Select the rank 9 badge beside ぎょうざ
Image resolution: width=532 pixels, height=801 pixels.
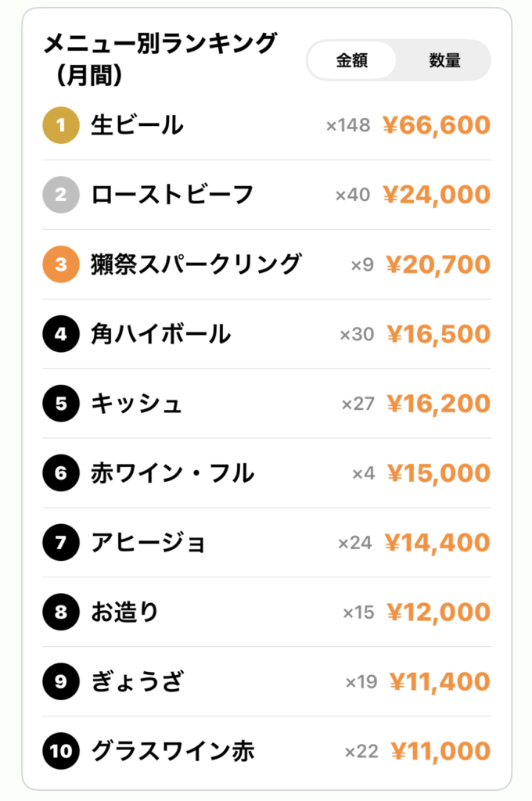(x=60, y=681)
